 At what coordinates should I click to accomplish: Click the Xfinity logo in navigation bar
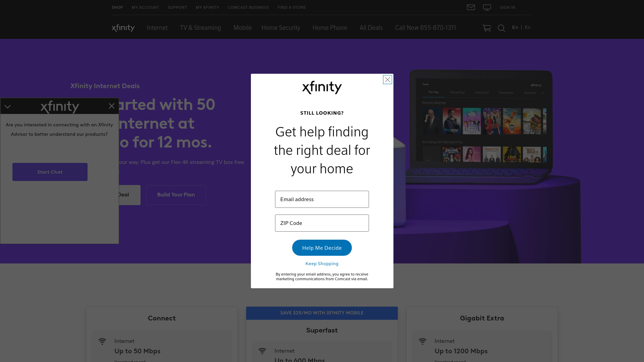[x=123, y=28]
